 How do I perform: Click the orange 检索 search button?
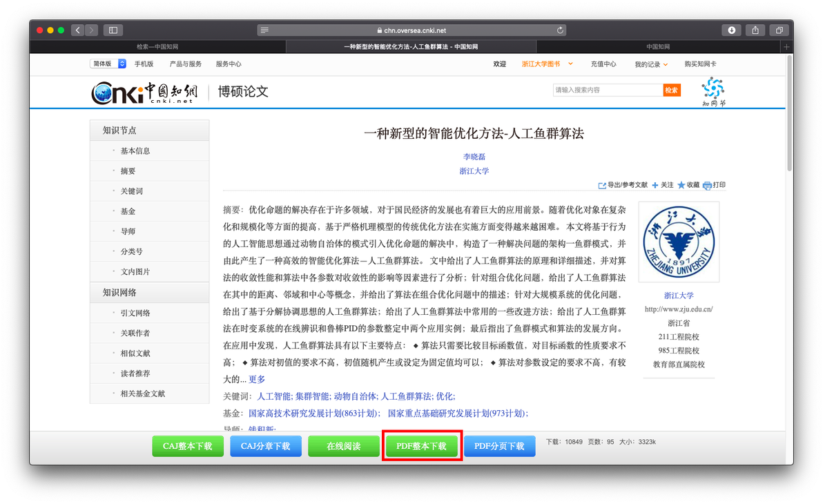click(x=672, y=90)
